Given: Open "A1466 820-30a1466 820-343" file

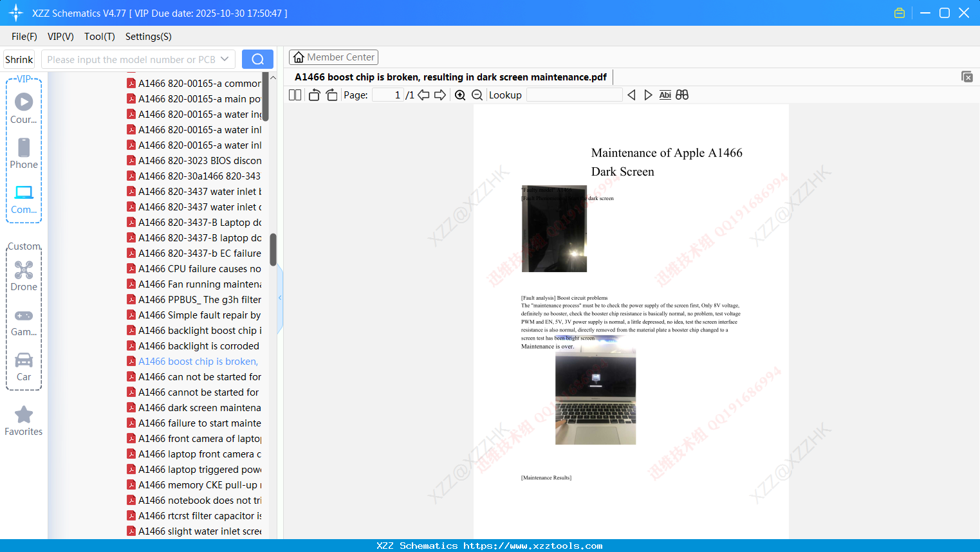Looking at the screenshot, I should click(194, 176).
